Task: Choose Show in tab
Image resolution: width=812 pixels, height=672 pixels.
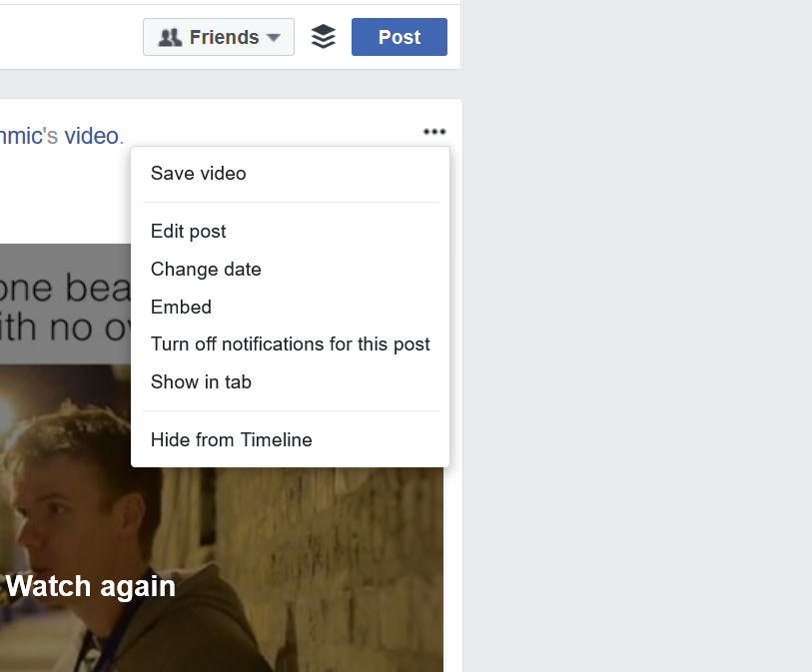Action: coord(201,382)
